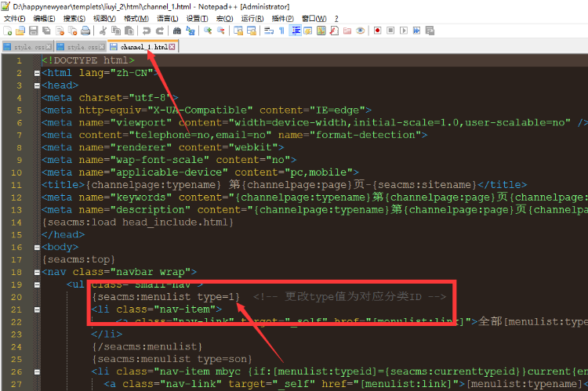This screenshot has height=391, width=588.
Task: Open the 编辑(E) menu
Action: click(x=44, y=19)
